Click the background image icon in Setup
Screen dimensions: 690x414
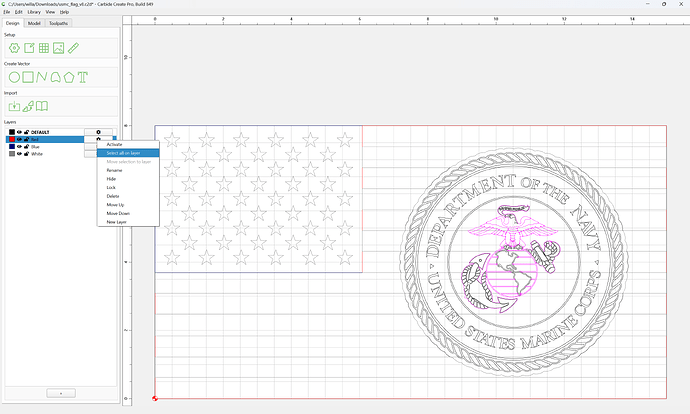pyautogui.click(x=59, y=48)
